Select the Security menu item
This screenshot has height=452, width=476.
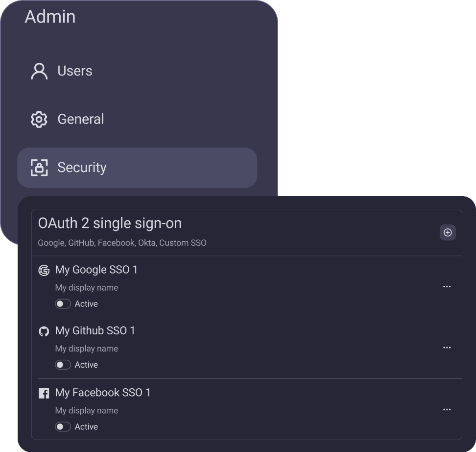pyautogui.click(x=82, y=168)
